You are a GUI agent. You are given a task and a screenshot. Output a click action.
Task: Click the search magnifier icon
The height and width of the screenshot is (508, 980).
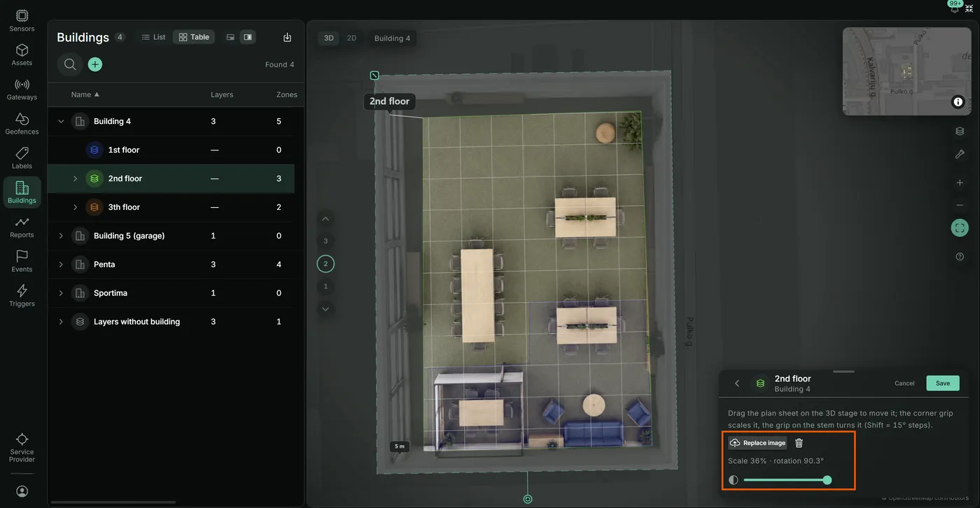[70, 64]
